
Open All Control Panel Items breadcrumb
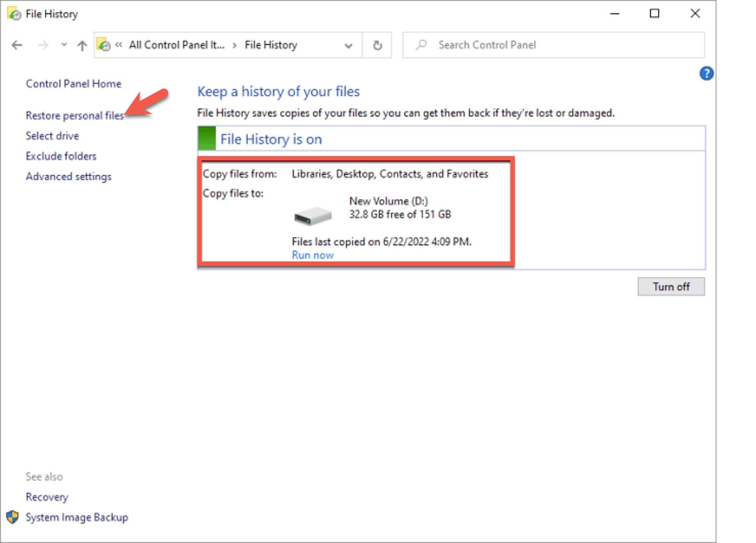pos(176,45)
